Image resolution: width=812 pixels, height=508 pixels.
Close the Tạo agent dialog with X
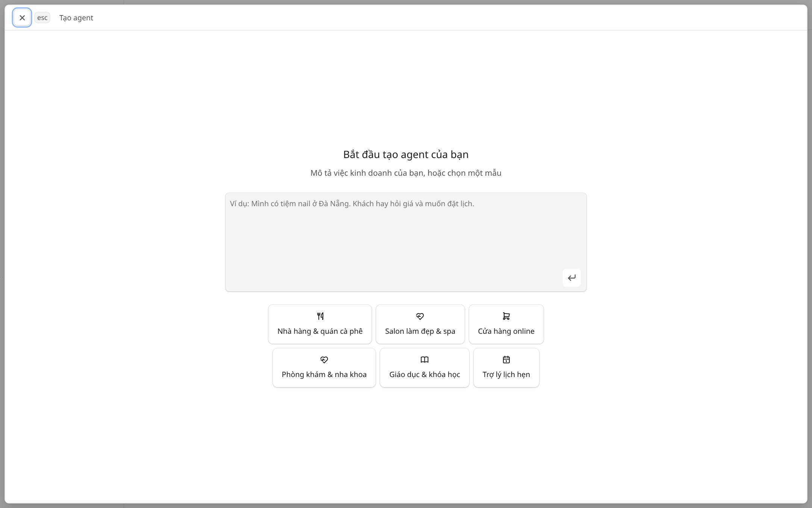click(x=22, y=18)
